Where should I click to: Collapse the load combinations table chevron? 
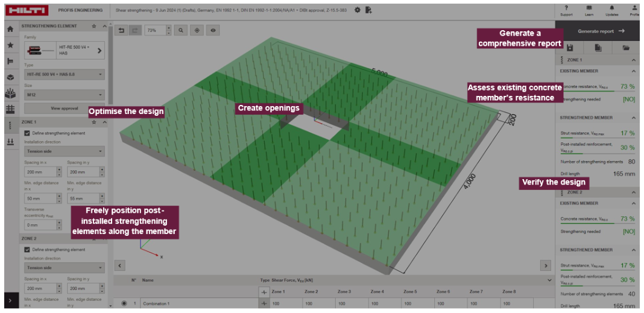(x=549, y=280)
